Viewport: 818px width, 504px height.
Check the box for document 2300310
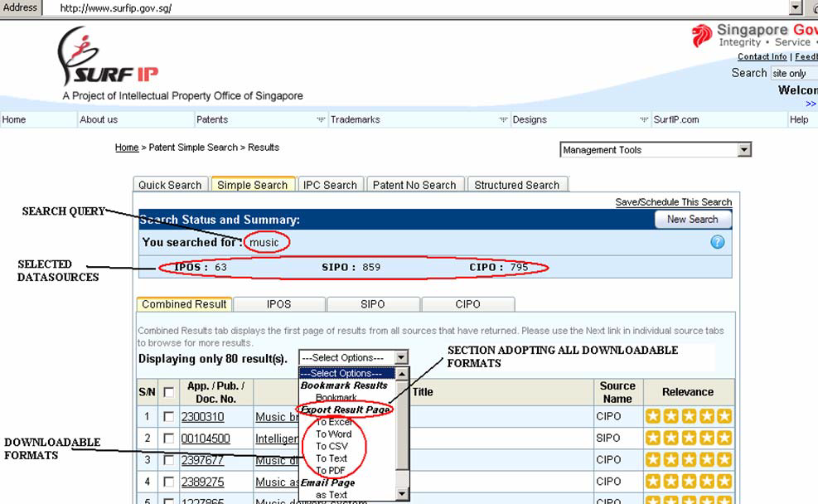pos(168,416)
